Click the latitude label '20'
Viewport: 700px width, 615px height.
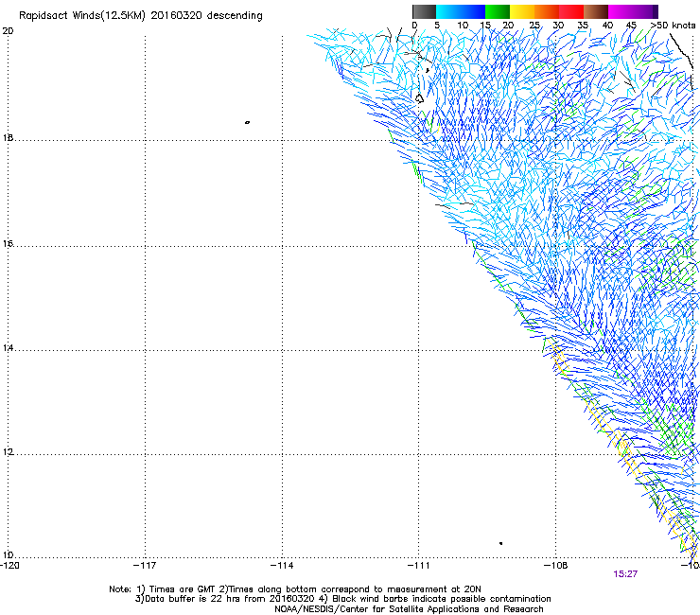coord(8,31)
